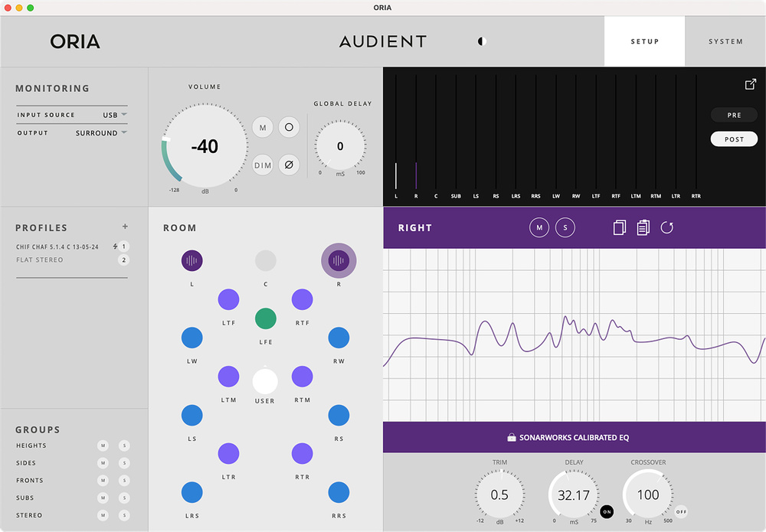Viewport: 766px width, 532px height.
Task: Switch to the Setup tab
Action: (644, 41)
